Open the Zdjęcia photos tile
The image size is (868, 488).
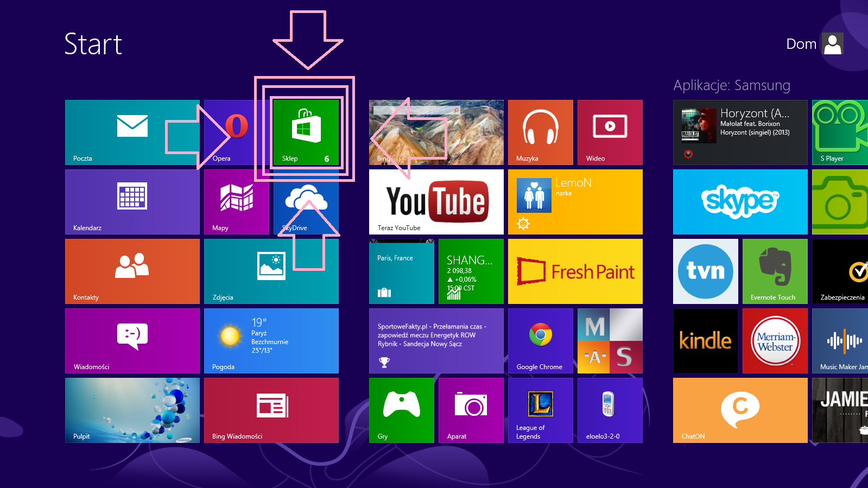pos(271,271)
